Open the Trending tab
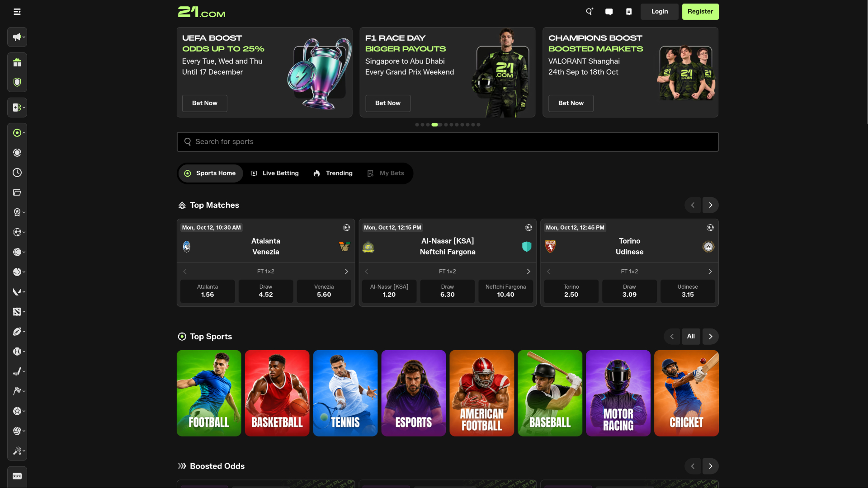Screen dimensions: 868x488 [333, 174]
